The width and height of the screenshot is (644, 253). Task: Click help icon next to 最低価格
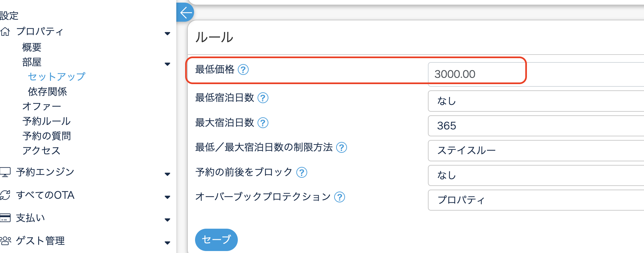pyautogui.click(x=243, y=70)
